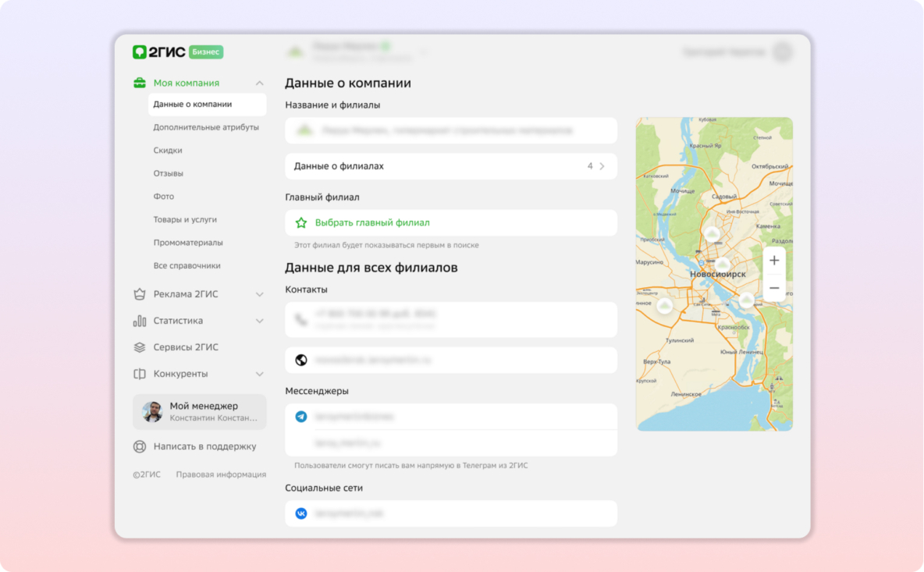Expand the Реклама 2ГИС section
Viewport: 924px width, 572px height.
(260, 294)
